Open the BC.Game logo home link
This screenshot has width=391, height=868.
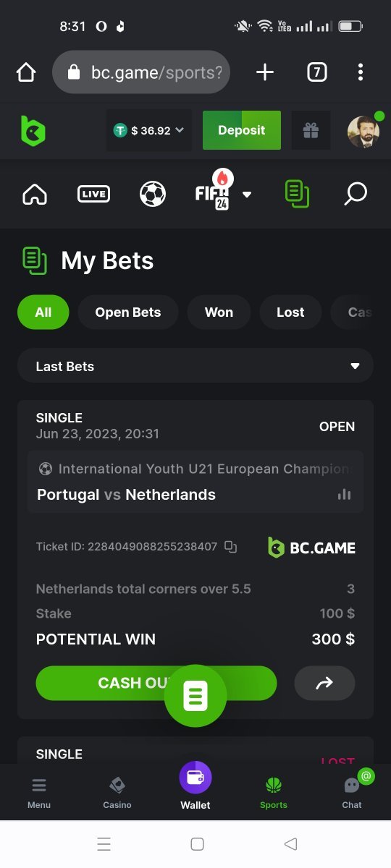(x=33, y=131)
